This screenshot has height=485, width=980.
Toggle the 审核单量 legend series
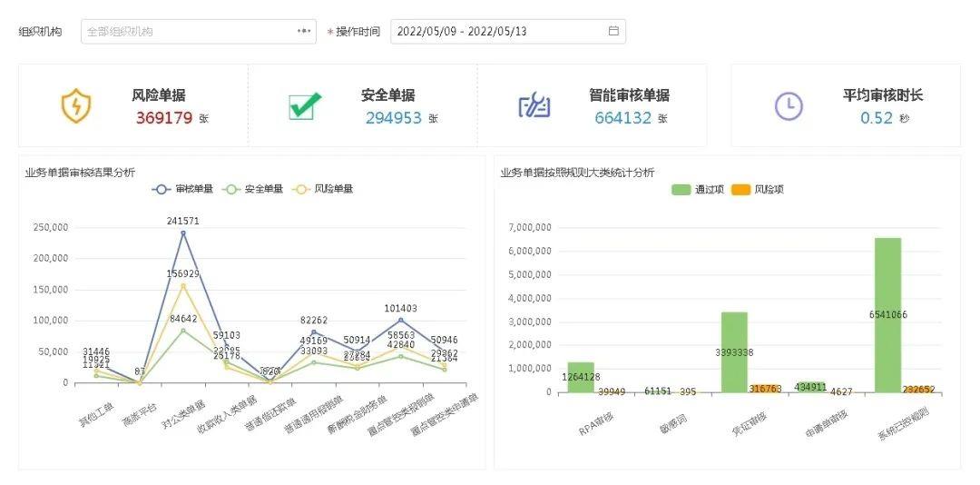[x=182, y=189]
